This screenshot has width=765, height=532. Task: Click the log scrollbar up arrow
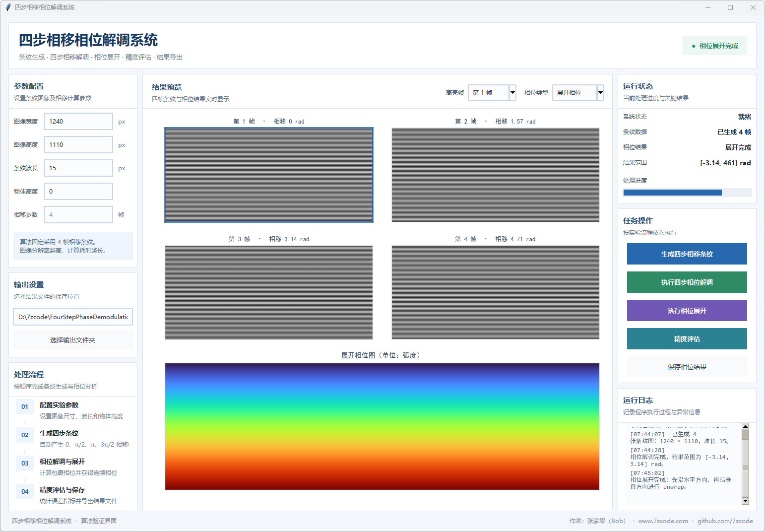[745, 426]
